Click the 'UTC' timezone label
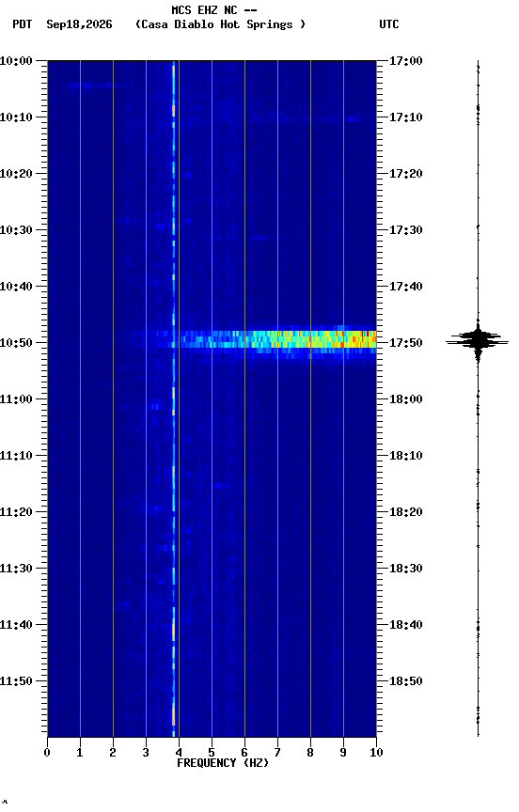The width and height of the screenshot is (519, 812). tap(389, 24)
